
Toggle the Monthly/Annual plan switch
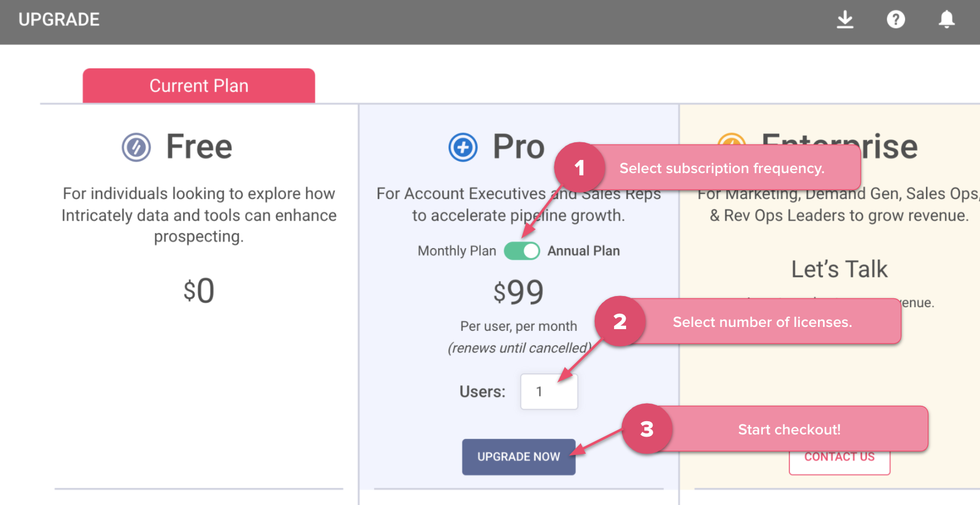tap(521, 251)
